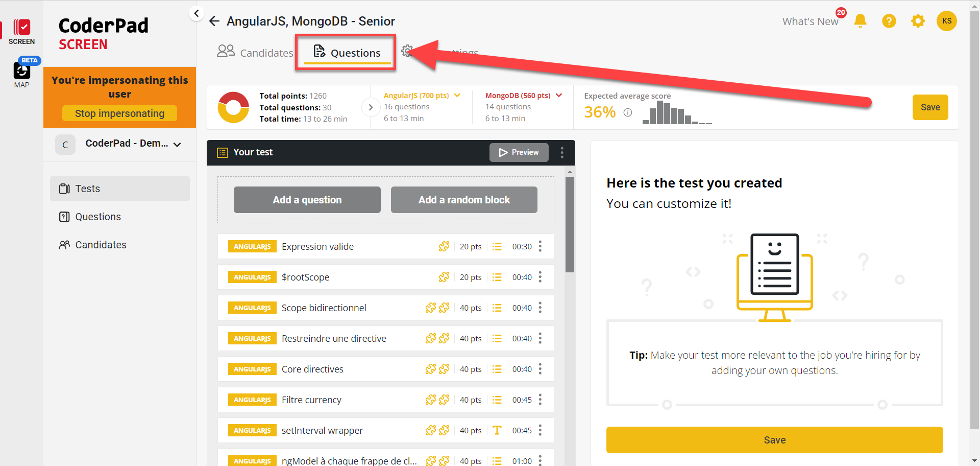The height and width of the screenshot is (466, 980).
Task: Click the expected average score info icon
Action: tap(628, 112)
